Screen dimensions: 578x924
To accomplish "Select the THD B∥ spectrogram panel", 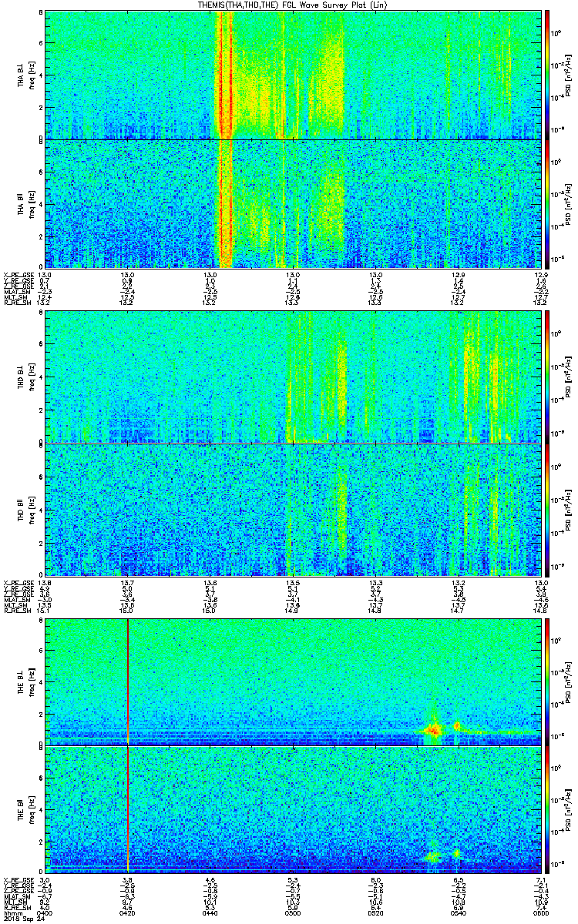I will point(291,509).
